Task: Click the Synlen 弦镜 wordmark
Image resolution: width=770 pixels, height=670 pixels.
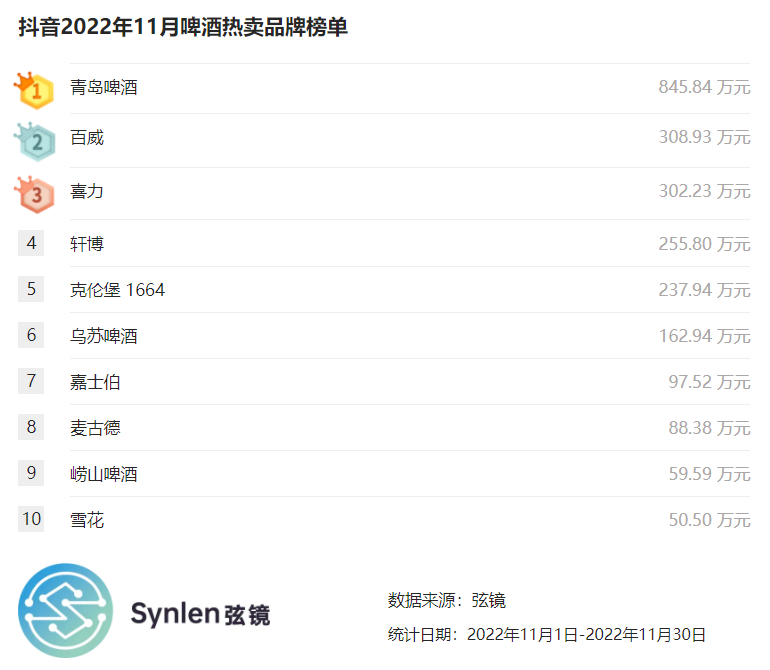Action: (200, 614)
